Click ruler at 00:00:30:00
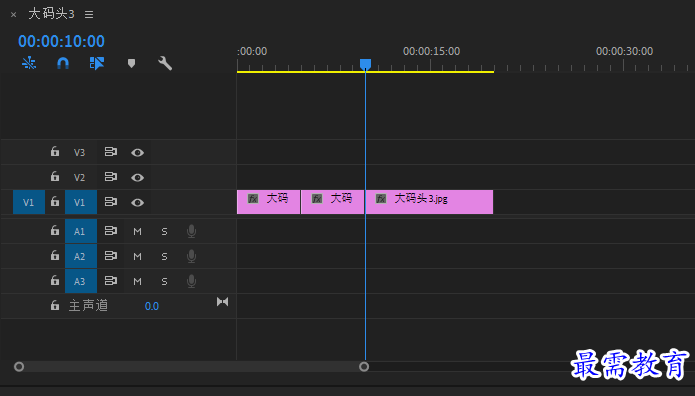Image resolution: width=695 pixels, height=396 pixels. coord(624,51)
